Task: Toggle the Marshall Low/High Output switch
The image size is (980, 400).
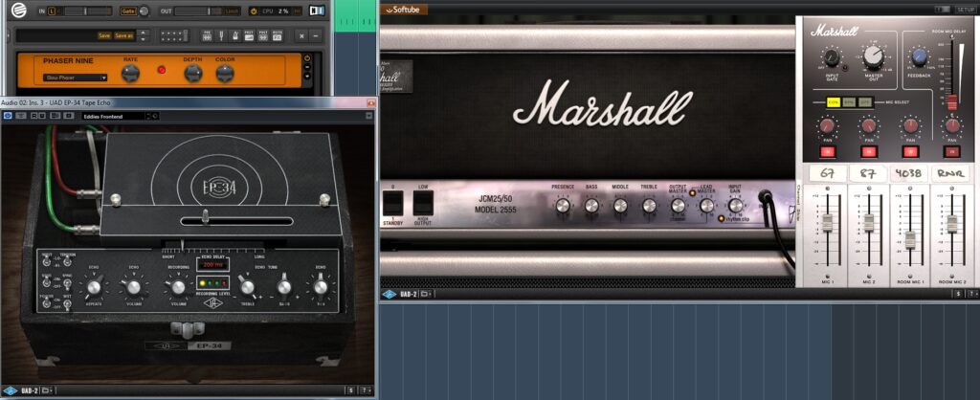Action: 423,202
